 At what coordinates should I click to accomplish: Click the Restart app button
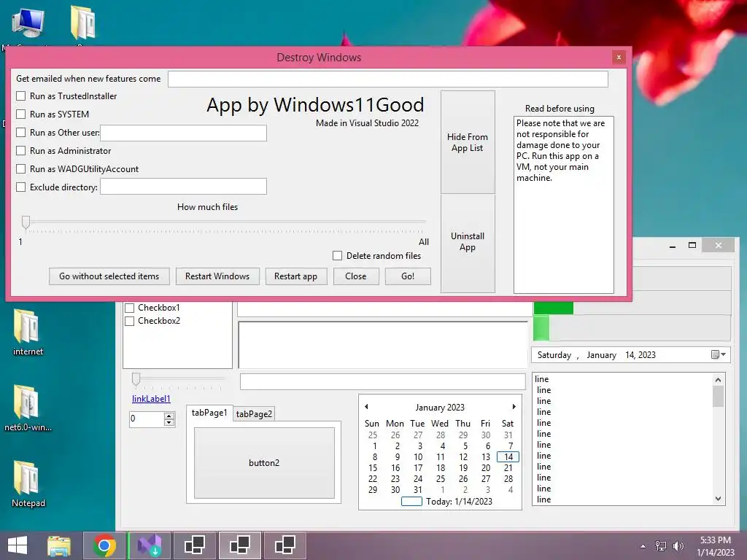point(296,276)
